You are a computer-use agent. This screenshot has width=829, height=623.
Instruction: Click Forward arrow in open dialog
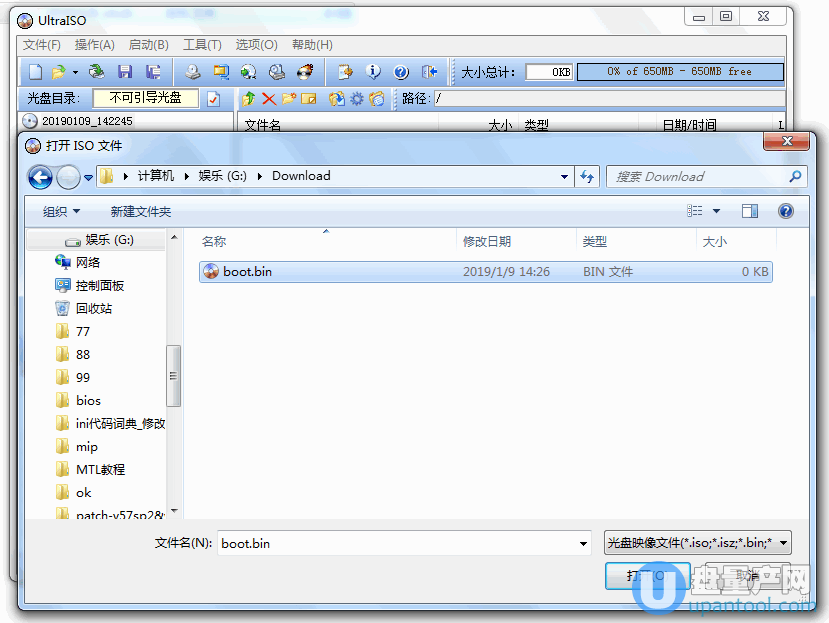pos(68,177)
